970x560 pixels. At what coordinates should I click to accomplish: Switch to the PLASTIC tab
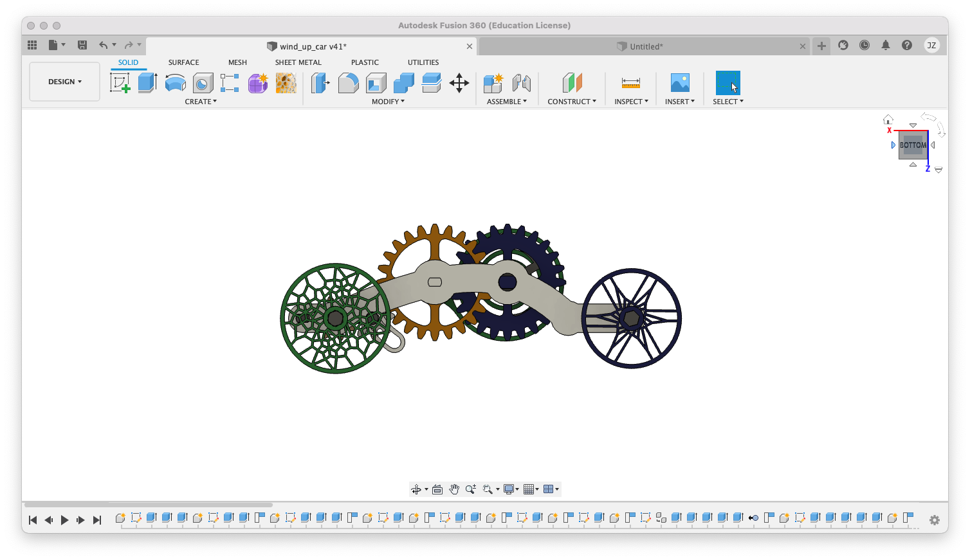coord(365,62)
